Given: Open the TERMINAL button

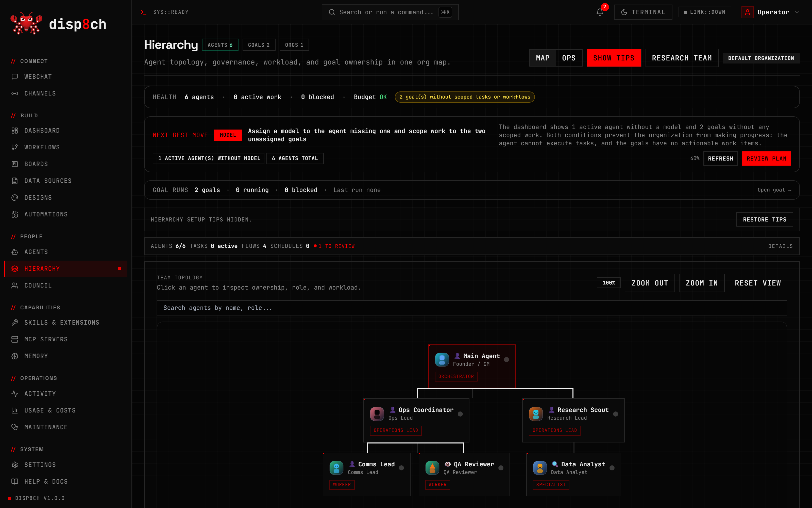Looking at the screenshot, I should (x=643, y=12).
